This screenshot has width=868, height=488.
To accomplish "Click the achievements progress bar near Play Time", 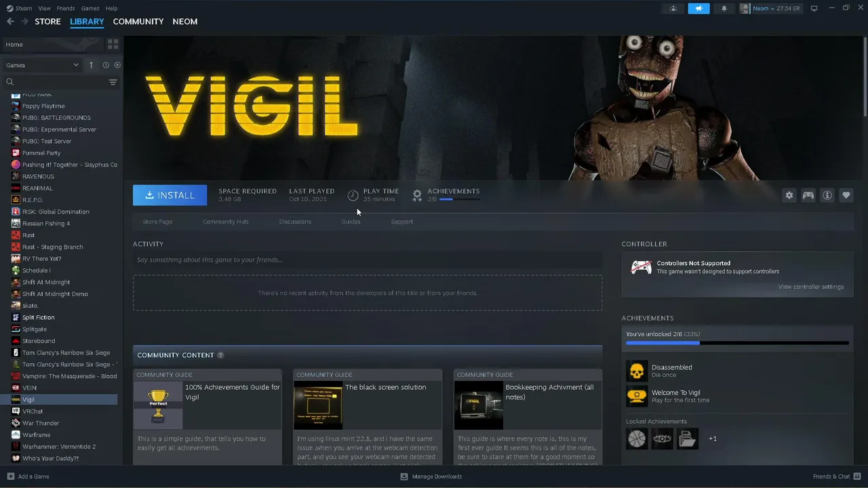I will 460,199.
